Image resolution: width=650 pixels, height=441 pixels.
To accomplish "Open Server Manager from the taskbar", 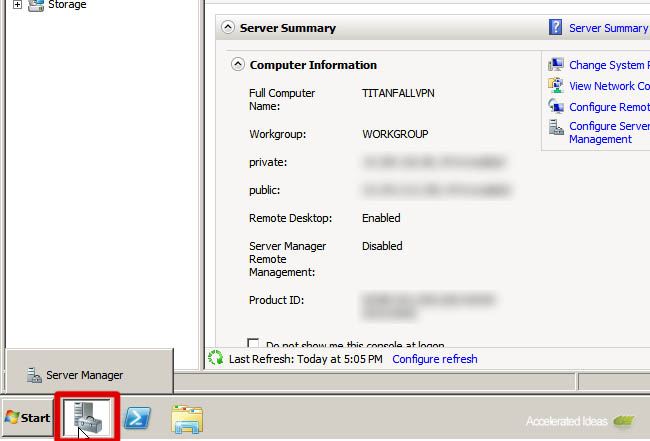I will (87, 417).
